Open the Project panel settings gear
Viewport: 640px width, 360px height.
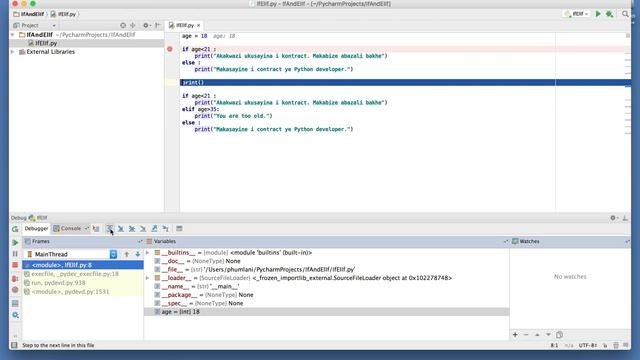click(x=146, y=25)
